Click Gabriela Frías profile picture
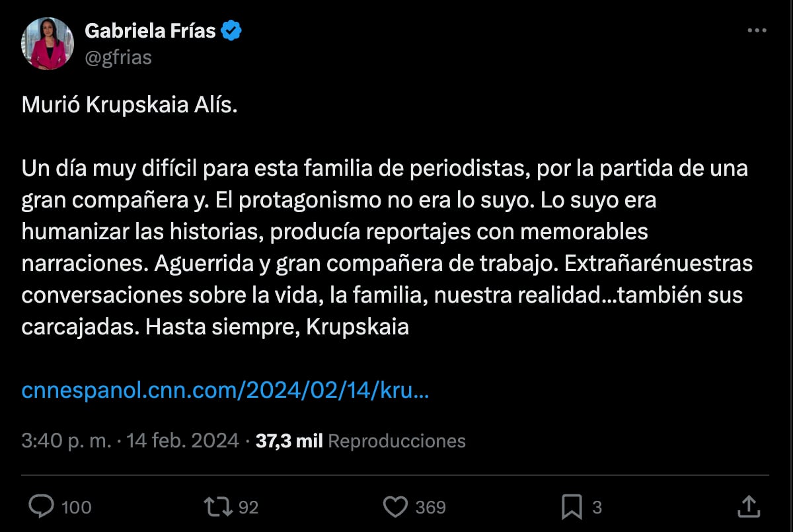The image size is (793, 532). coord(47,42)
